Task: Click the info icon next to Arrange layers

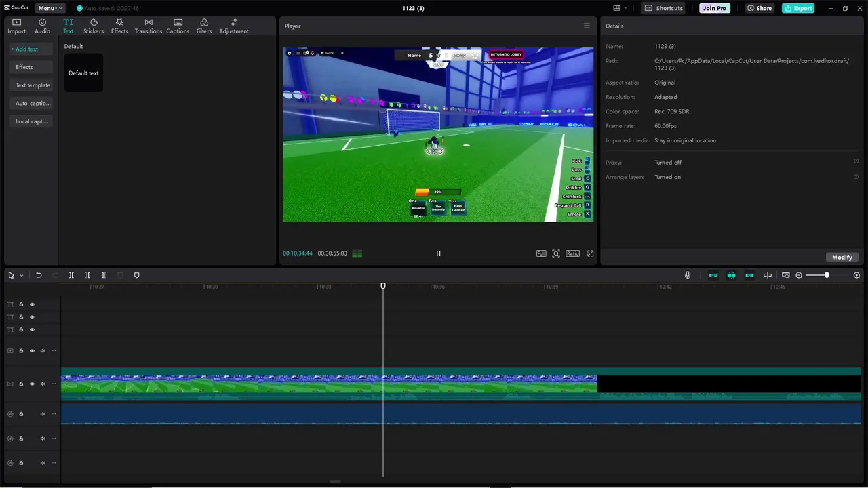Action: coord(856,176)
